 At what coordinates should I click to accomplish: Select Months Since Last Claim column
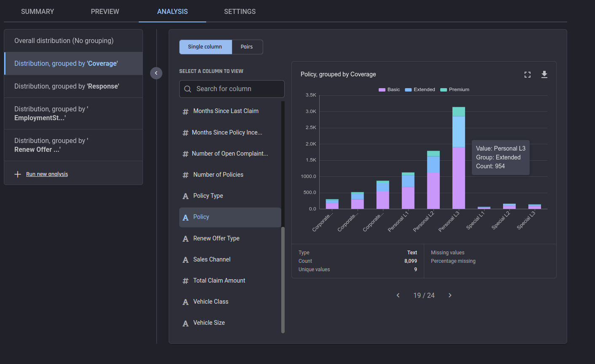[x=230, y=111]
